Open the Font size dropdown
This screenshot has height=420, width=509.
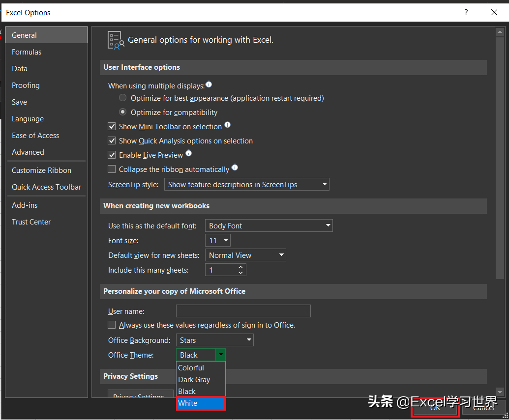(218, 240)
